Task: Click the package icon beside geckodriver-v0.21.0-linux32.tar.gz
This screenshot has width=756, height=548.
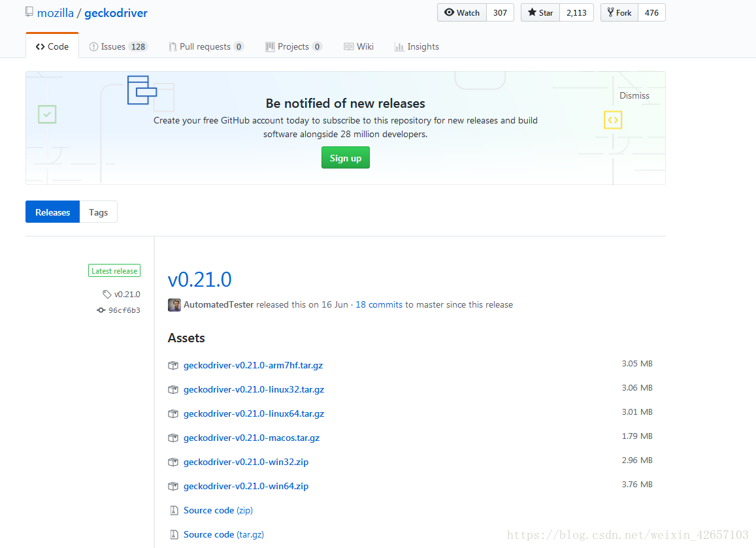Action: point(173,389)
